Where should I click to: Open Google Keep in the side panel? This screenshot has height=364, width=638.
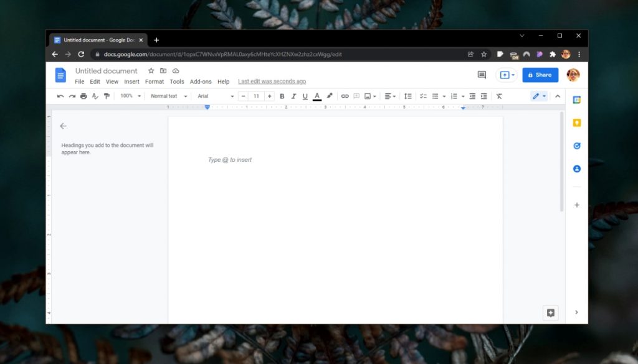(x=576, y=123)
